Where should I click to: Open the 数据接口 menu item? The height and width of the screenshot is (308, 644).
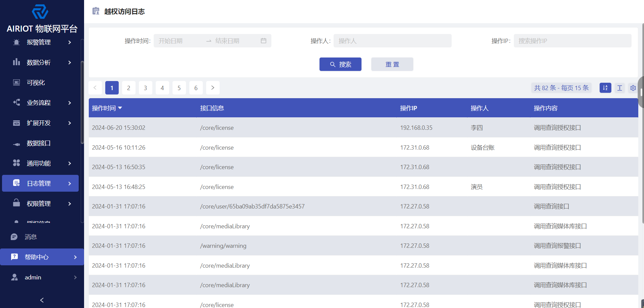point(40,143)
